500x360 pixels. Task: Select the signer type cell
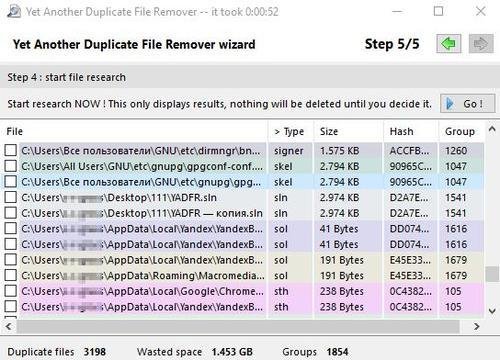click(289, 151)
